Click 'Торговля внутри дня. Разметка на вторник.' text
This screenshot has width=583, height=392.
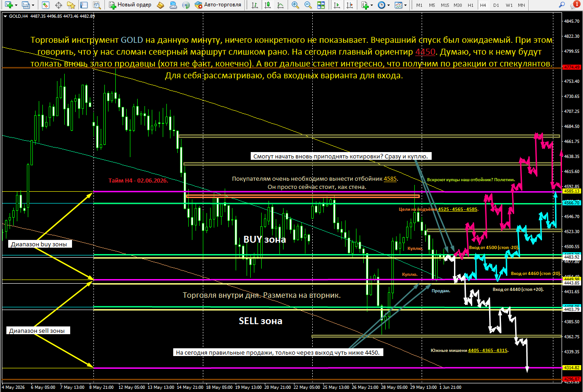[x=262, y=295]
